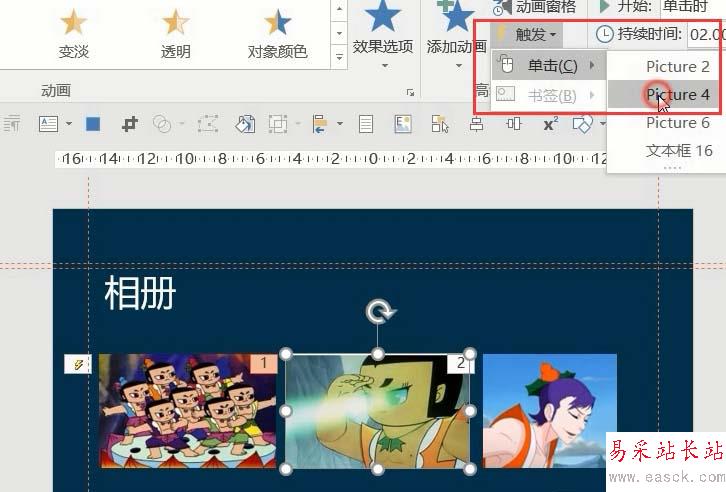Click the shapes insert icon

[582, 124]
